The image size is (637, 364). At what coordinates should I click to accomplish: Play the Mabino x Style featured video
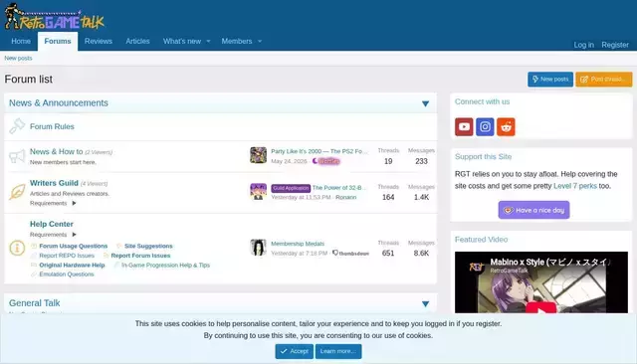coord(540,308)
